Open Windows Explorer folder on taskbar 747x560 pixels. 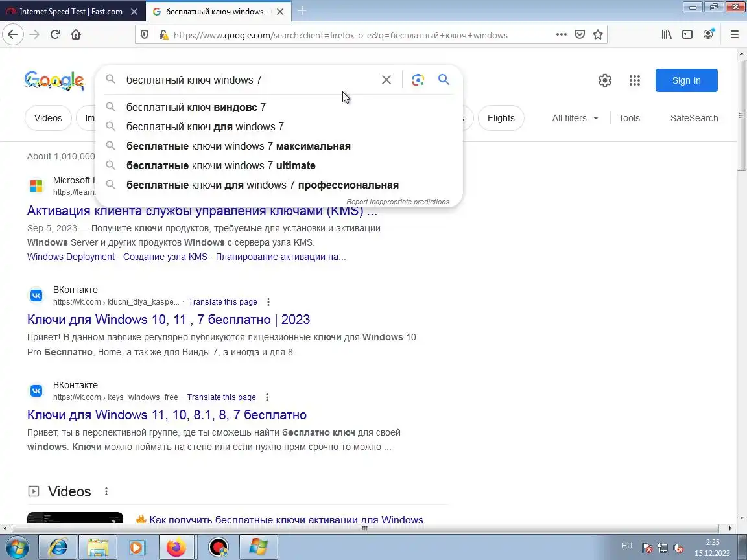[98, 547]
